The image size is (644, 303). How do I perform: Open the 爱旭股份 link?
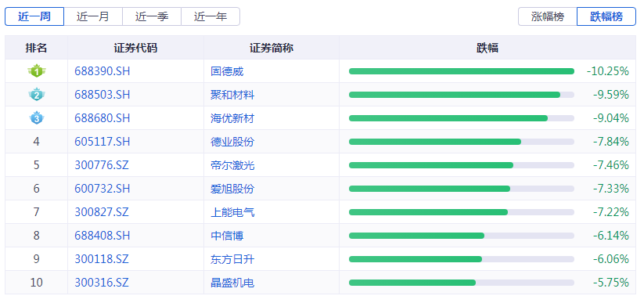[x=232, y=189]
